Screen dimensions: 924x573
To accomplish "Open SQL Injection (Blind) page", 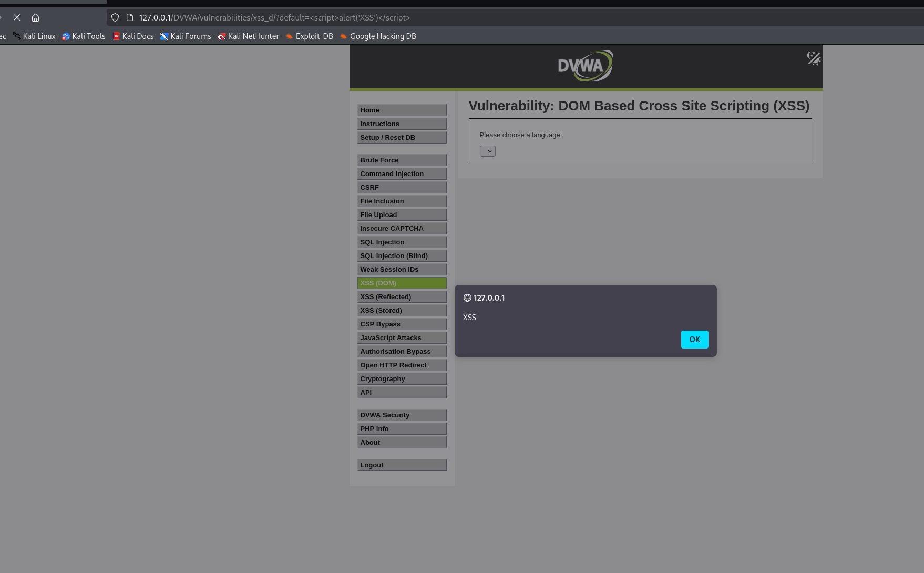I will [402, 255].
